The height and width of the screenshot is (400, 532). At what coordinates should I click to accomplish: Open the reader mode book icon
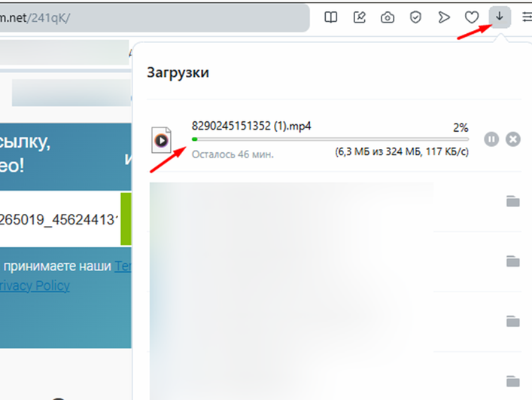331,17
